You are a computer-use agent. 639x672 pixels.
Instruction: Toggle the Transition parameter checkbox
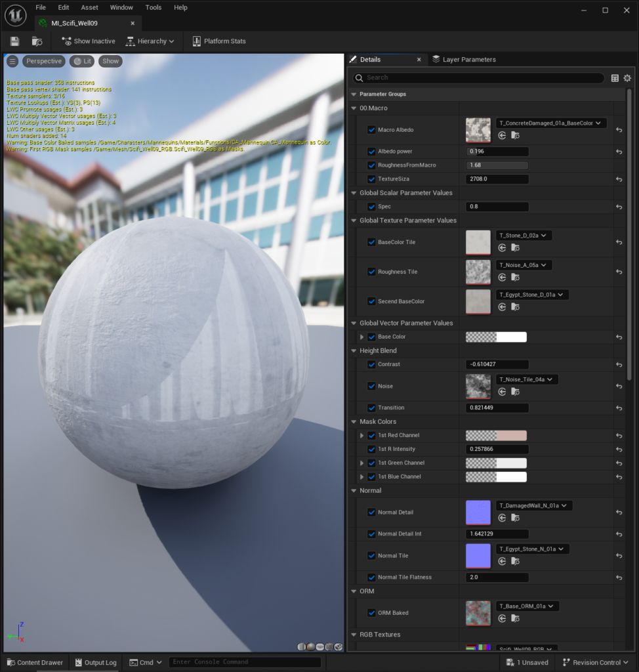[371, 408]
